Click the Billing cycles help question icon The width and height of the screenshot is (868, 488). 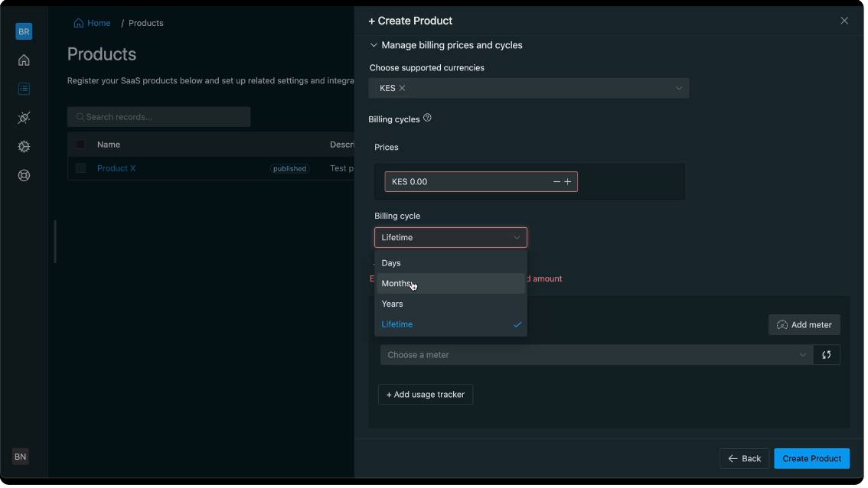click(x=427, y=119)
